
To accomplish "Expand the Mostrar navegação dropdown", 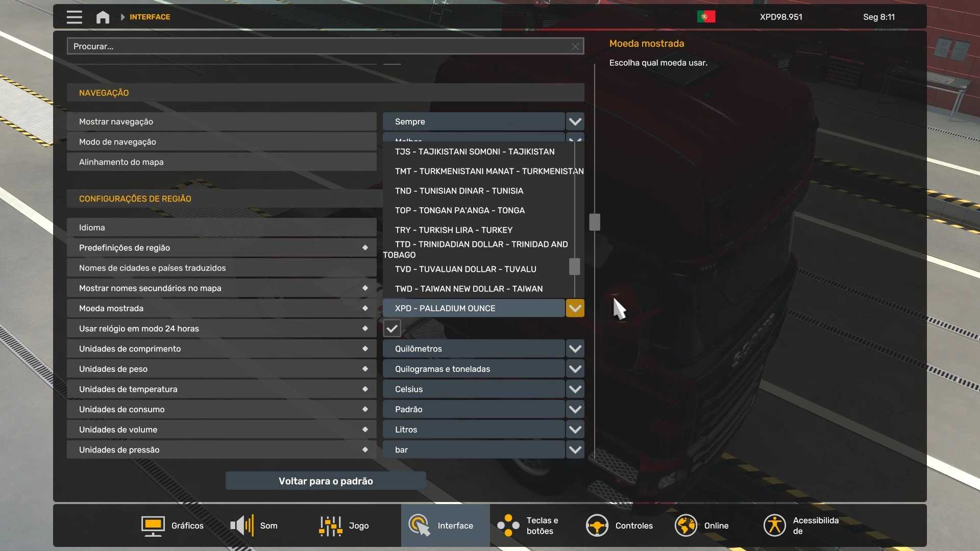I will [x=575, y=121].
